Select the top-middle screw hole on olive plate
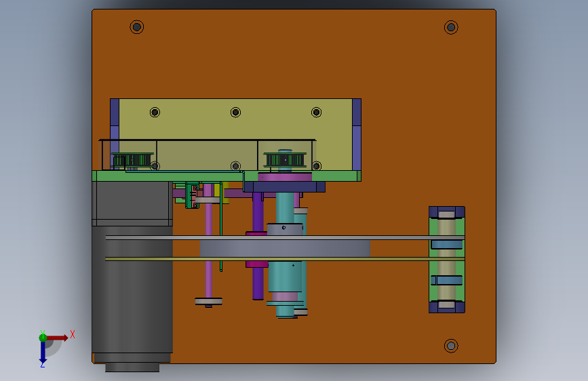This screenshot has height=381, width=588. pos(235,112)
